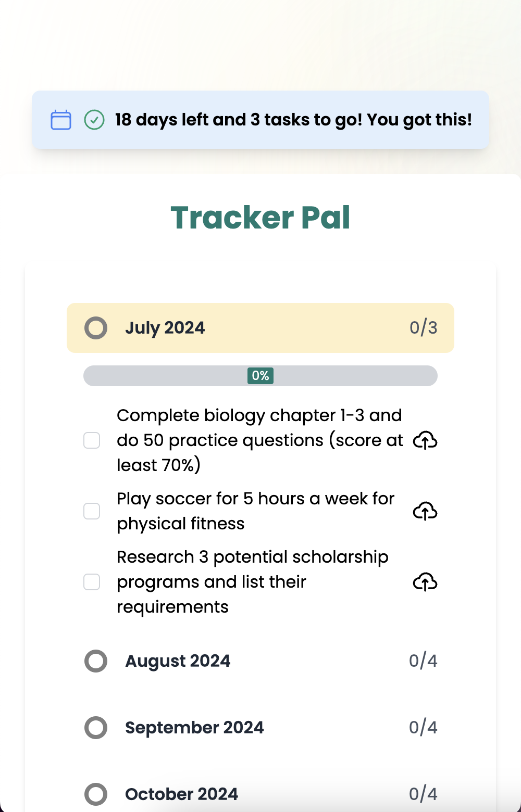Image resolution: width=521 pixels, height=812 pixels.
Task: Expand the August 2024 section
Action: click(x=260, y=661)
